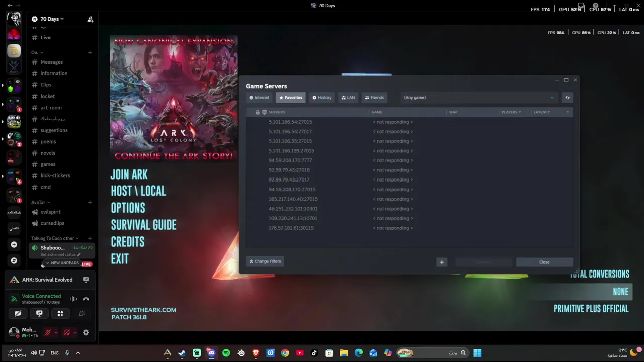The width and height of the screenshot is (644, 362).
Task: Invite people to 70 Days server
Action: coord(90,19)
